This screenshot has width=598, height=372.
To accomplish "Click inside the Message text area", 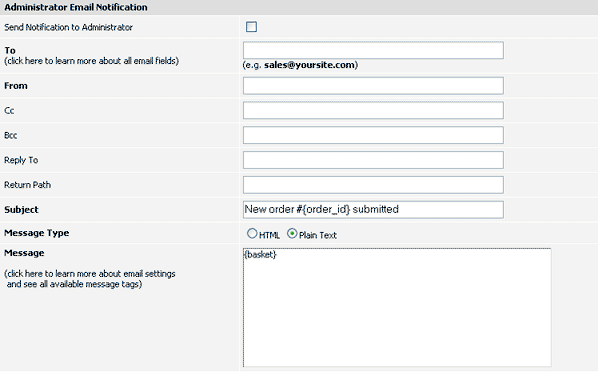I will 397,308.
